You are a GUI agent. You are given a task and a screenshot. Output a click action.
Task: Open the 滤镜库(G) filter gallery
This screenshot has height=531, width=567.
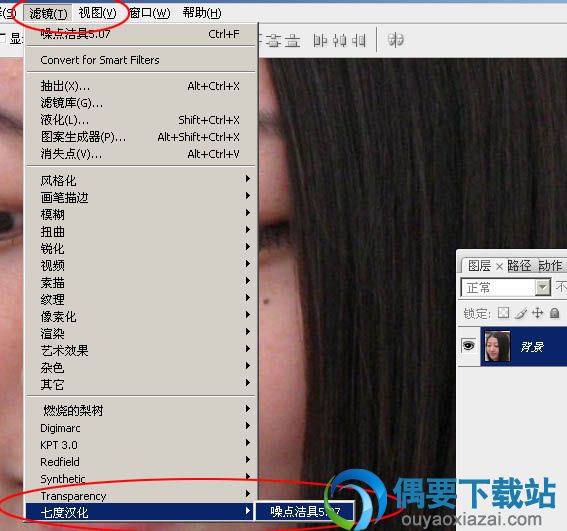point(141,103)
